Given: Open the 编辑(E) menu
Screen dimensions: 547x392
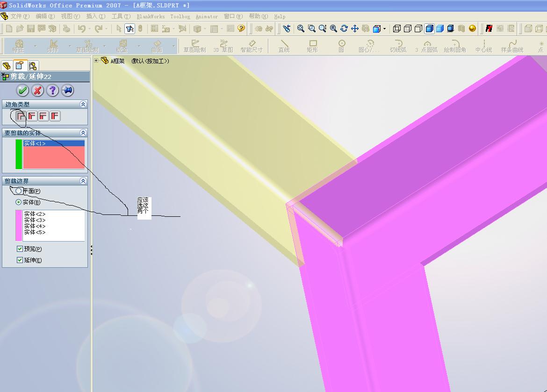Looking at the screenshot, I should [45, 16].
